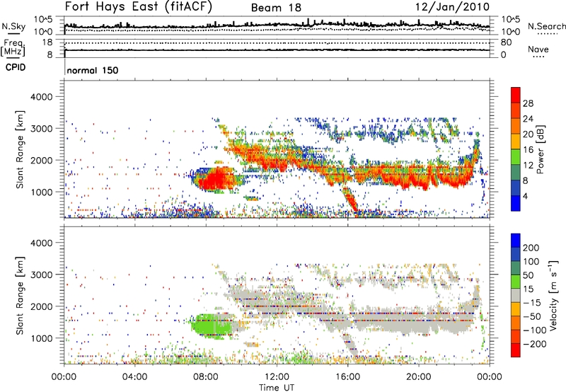The width and height of the screenshot is (566, 392).
Task: Pick the blue bottom segment of the Power colorbar
Action: click(516, 203)
